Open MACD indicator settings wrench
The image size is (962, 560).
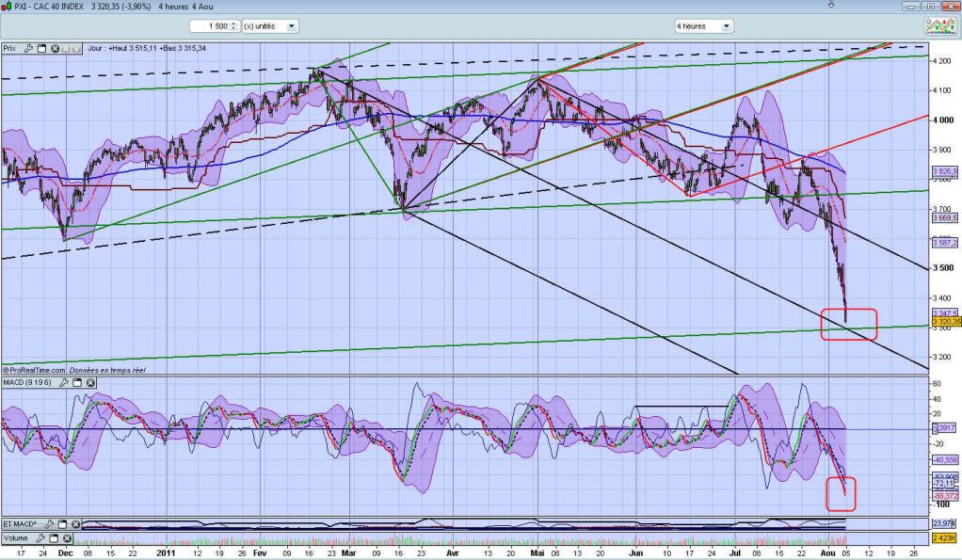(66, 383)
